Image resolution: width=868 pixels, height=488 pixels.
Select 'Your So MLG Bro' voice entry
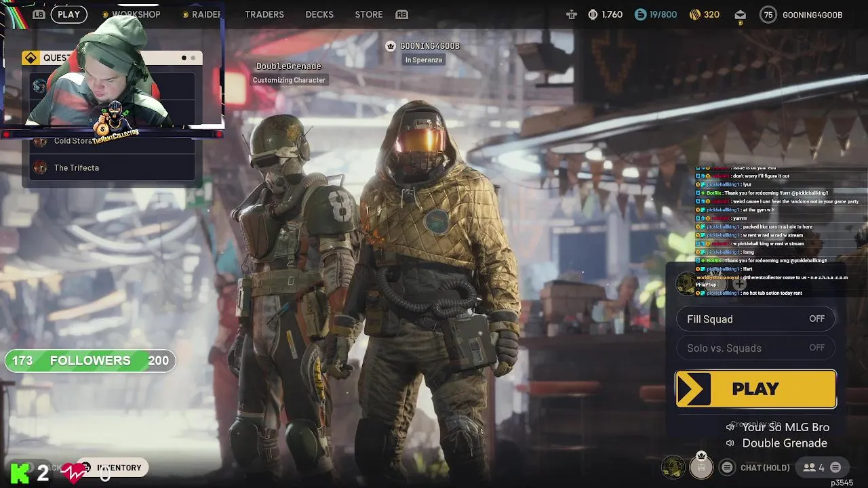click(786, 427)
